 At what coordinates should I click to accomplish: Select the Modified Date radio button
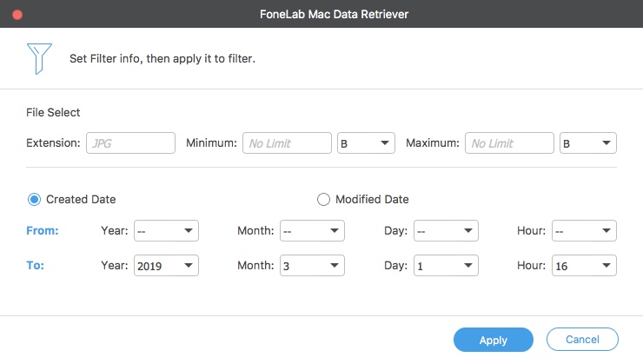click(323, 200)
